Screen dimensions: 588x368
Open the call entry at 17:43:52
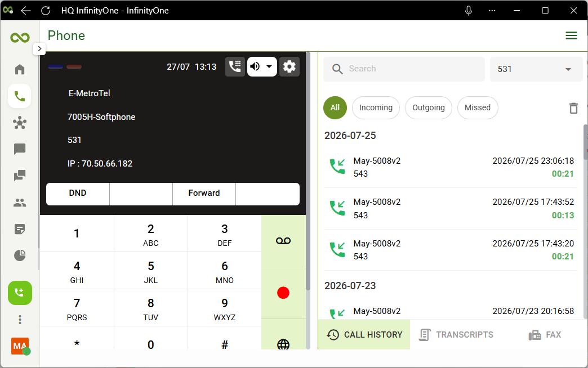point(451,208)
